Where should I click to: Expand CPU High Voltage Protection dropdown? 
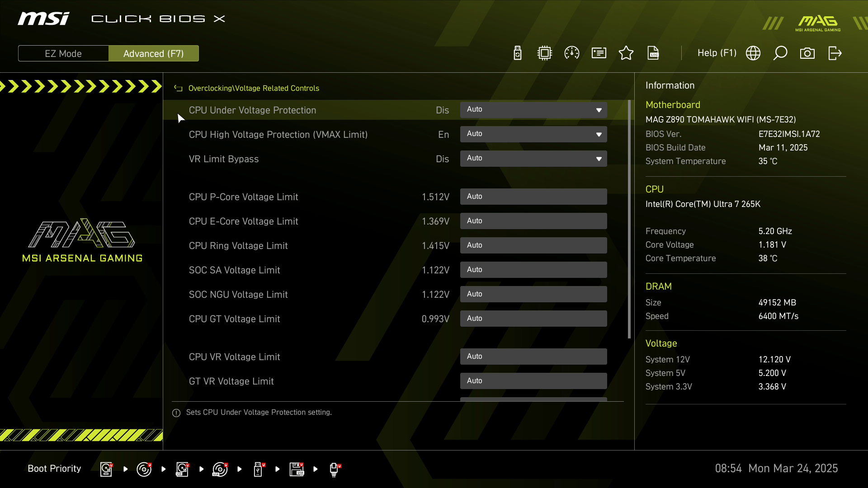pyautogui.click(x=533, y=134)
